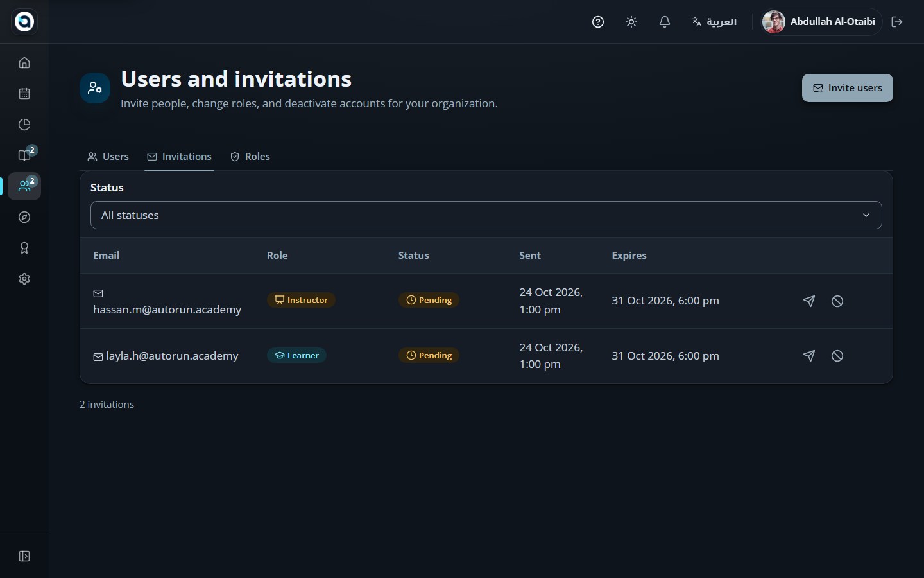Click the Users and invitations heading icon

(x=95, y=88)
